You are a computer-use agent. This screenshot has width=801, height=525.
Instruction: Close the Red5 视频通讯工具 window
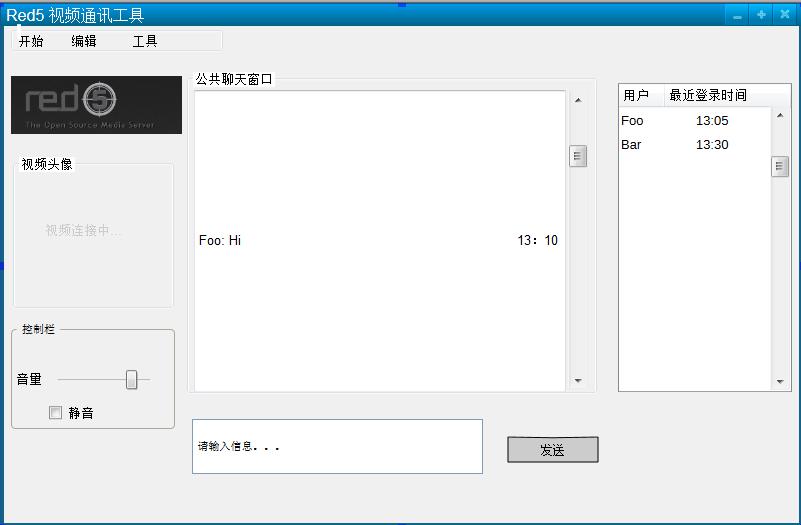point(785,15)
